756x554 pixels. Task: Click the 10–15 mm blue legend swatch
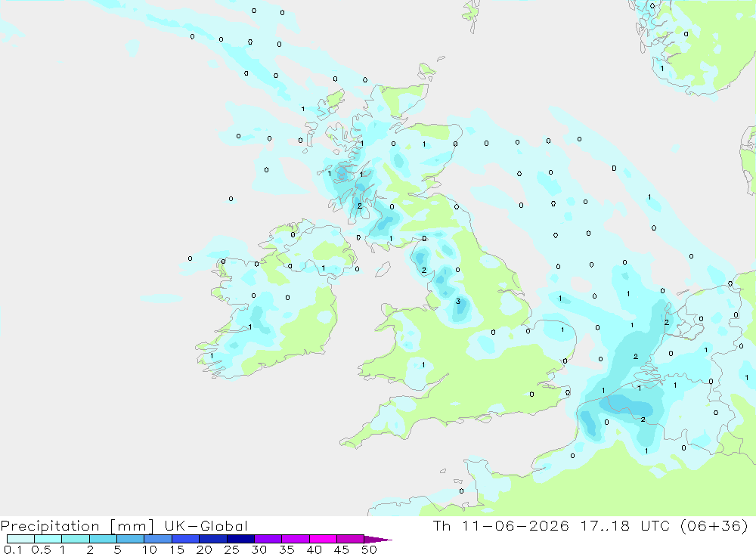coord(158,539)
